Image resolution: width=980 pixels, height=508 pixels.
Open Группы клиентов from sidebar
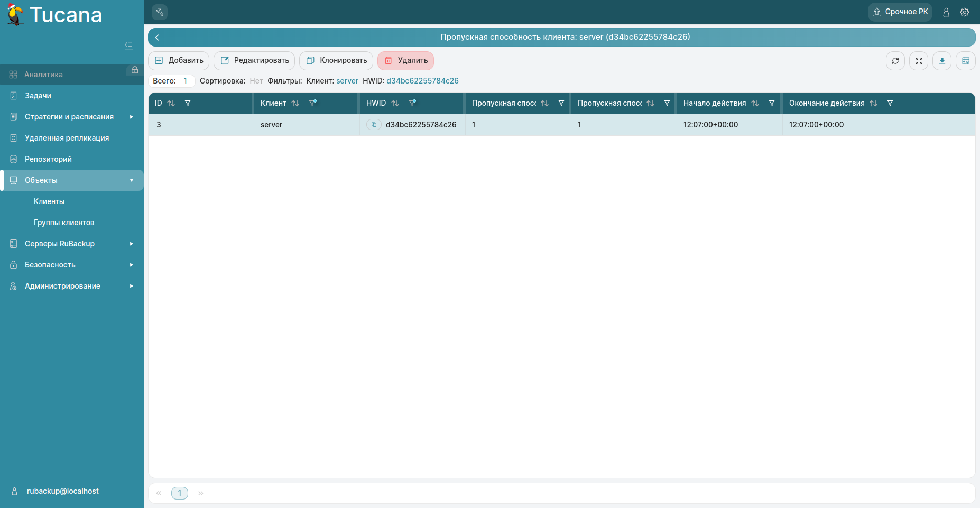[64, 222]
